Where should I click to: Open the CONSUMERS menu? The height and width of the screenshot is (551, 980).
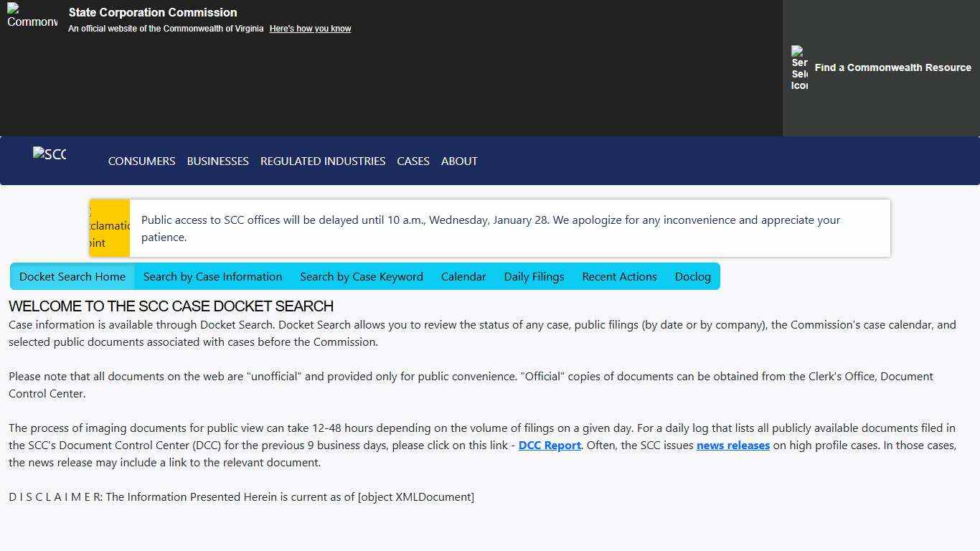tap(141, 161)
